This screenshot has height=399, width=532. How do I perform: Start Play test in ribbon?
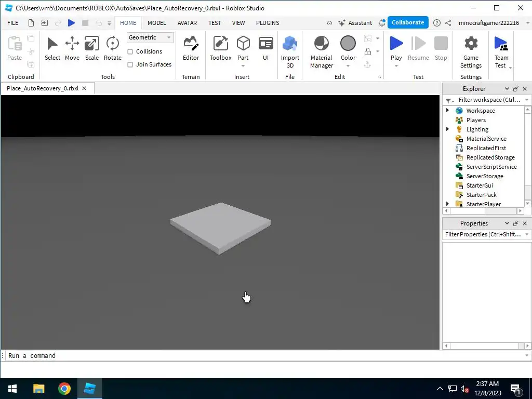(x=396, y=47)
